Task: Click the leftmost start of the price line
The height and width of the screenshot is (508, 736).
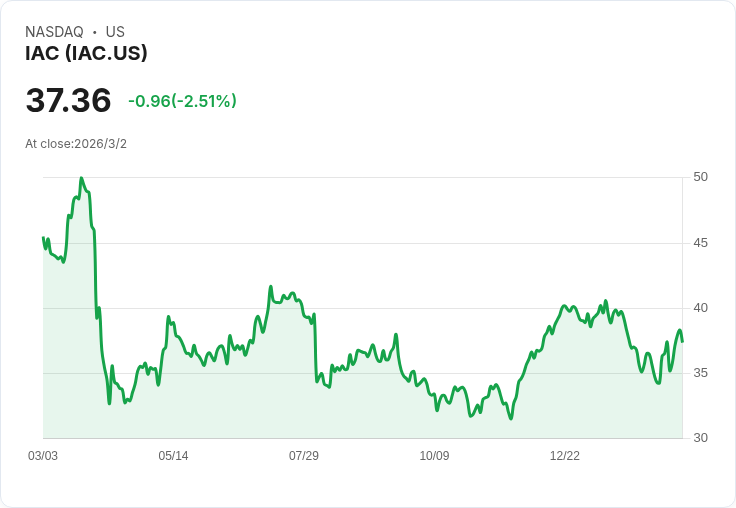Action: click(44, 238)
